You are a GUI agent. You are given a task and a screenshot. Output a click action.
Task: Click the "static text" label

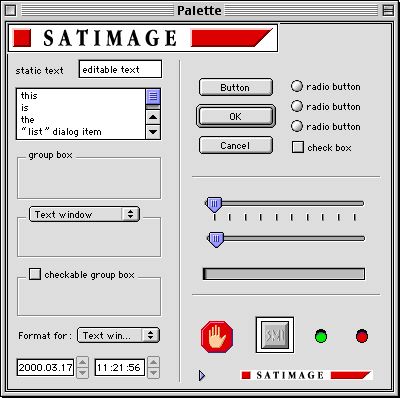tap(39, 71)
